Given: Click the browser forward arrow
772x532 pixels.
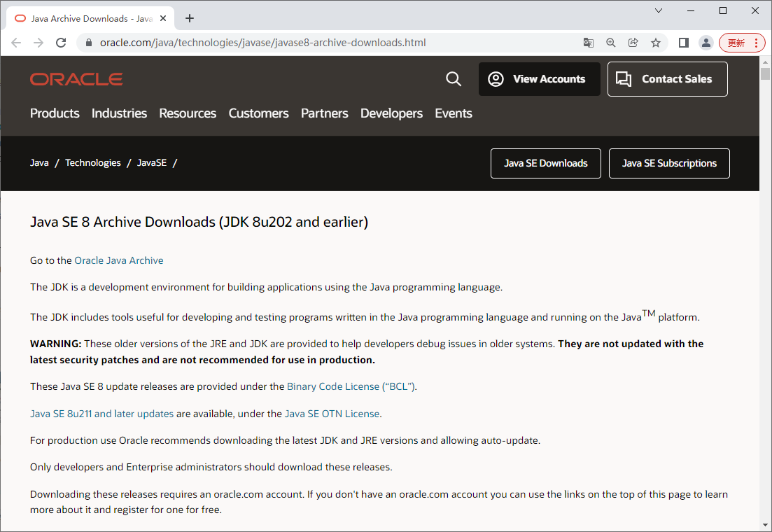Looking at the screenshot, I should [38, 43].
